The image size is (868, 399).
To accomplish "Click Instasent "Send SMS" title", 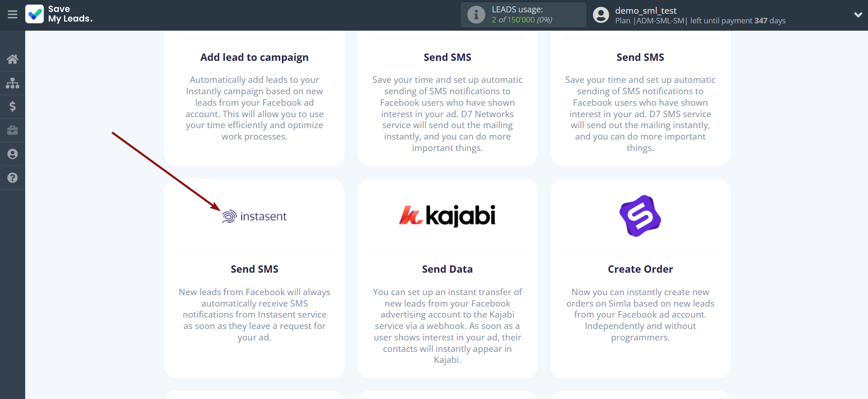I will 254,269.
